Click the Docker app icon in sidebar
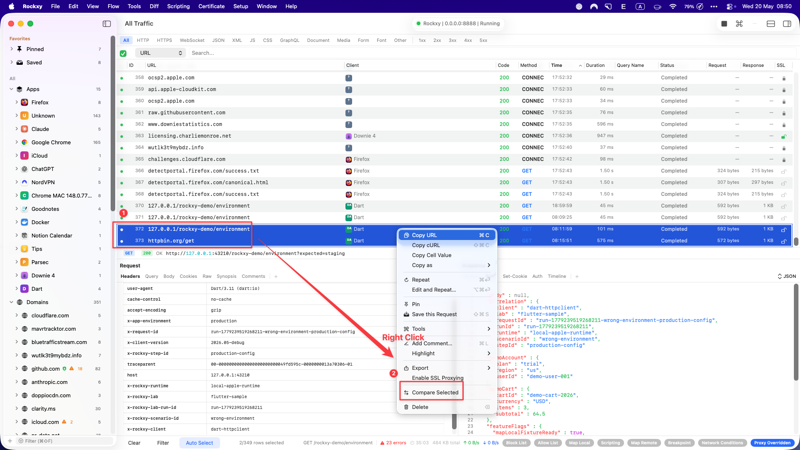The height and width of the screenshot is (450, 800). point(24,222)
